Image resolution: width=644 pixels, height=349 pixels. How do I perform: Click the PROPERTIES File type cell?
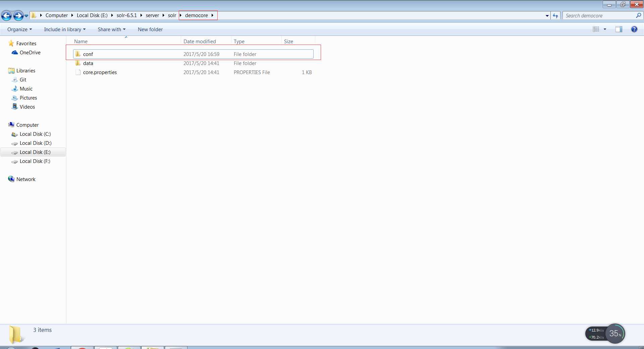pos(252,72)
